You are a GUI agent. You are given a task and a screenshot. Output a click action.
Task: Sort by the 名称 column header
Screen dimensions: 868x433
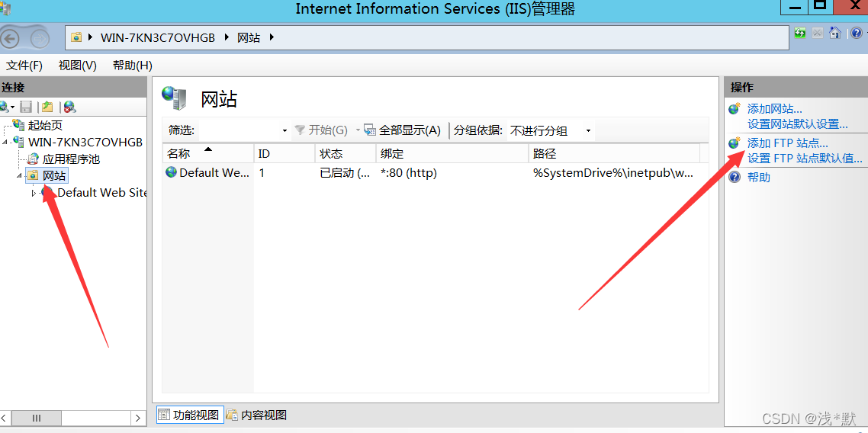(x=208, y=153)
